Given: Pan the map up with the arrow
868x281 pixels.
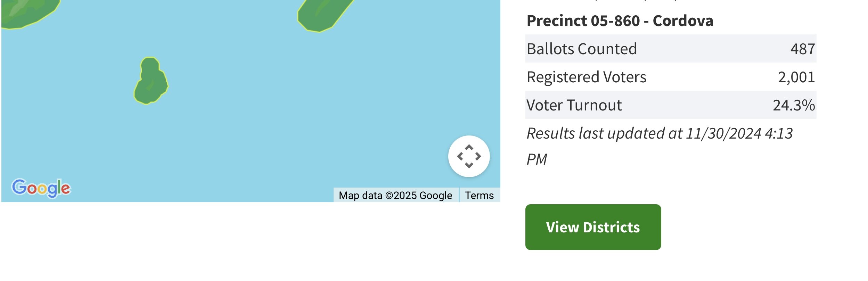Looking at the screenshot, I should coord(469,147).
